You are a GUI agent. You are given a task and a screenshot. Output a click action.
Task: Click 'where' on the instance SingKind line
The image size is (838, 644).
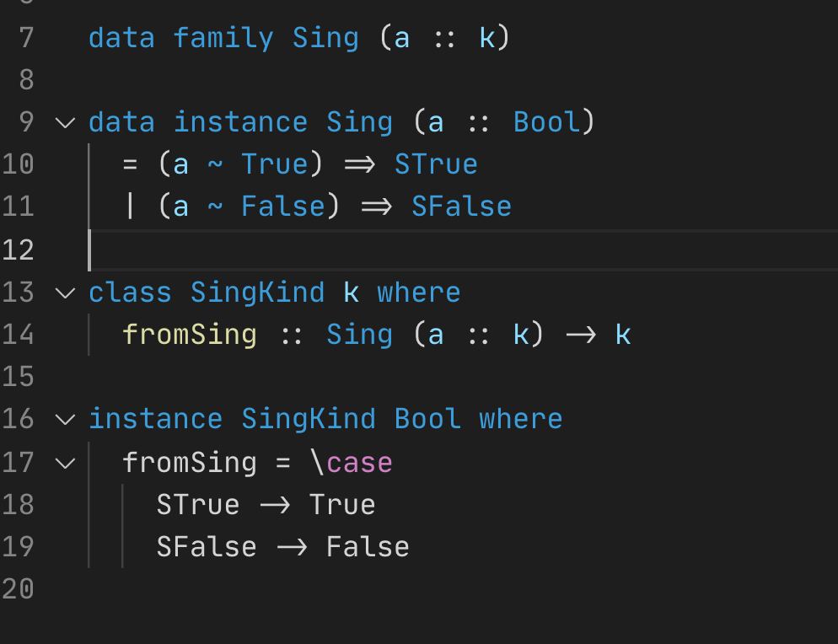pos(520,419)
